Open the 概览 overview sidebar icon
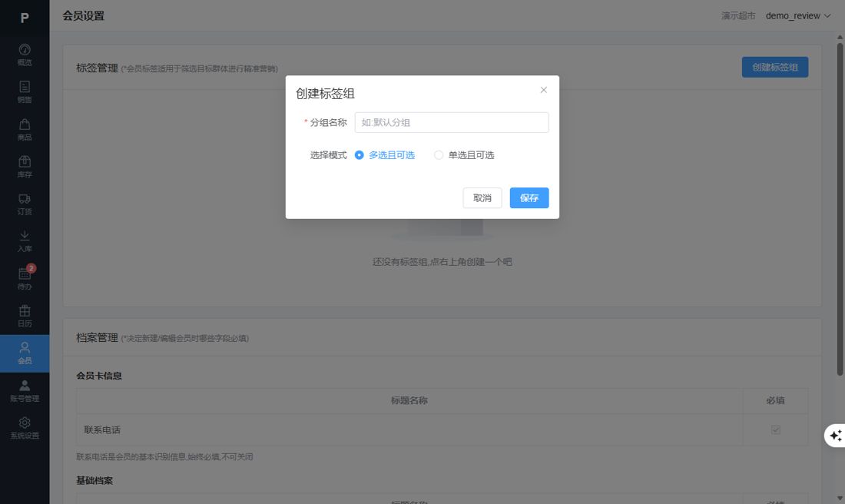This screenshot has width=845, height=504. click(25, 55)
